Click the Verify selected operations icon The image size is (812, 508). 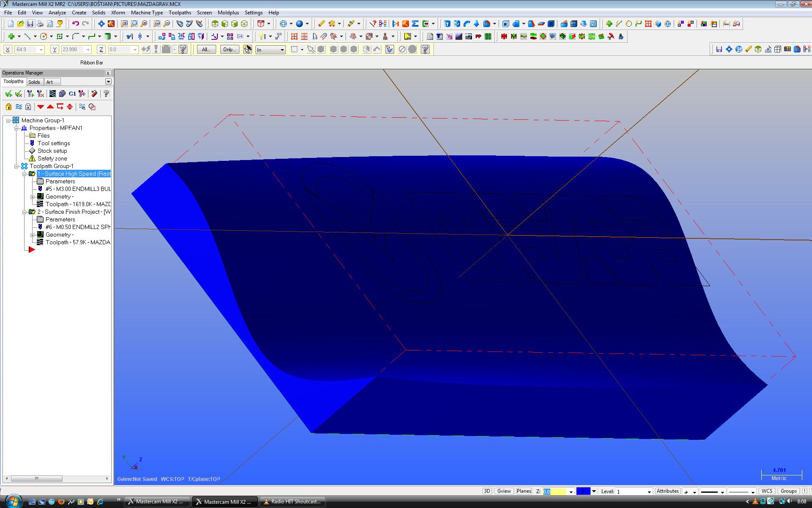(x=62, y=94)
